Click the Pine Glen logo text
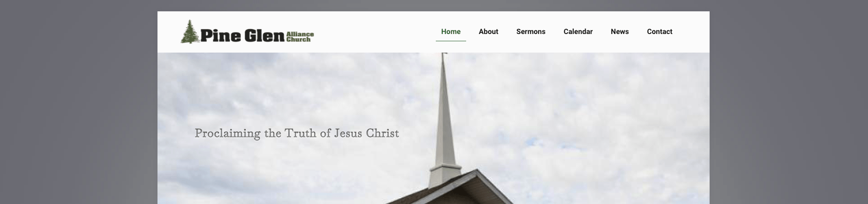The image size is (868, 204). tap(243, 35)
